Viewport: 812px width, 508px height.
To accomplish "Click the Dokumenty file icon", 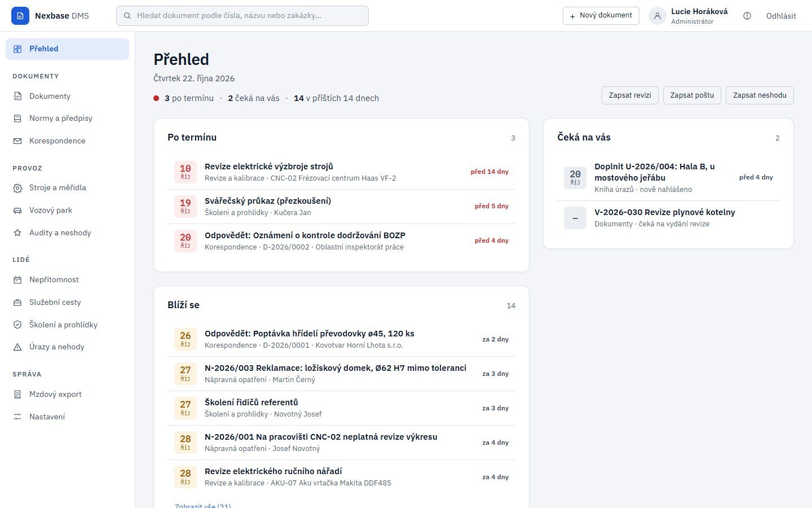I will (x=17, y=97).
